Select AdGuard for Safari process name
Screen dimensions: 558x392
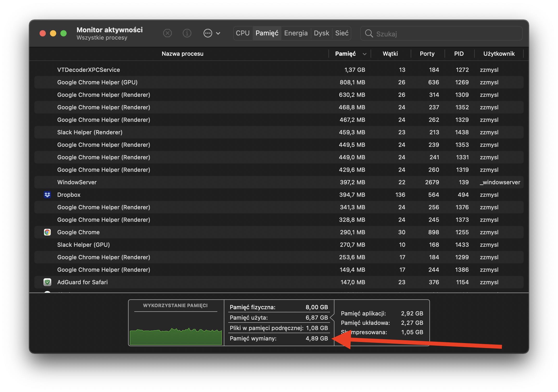(82, 282)
